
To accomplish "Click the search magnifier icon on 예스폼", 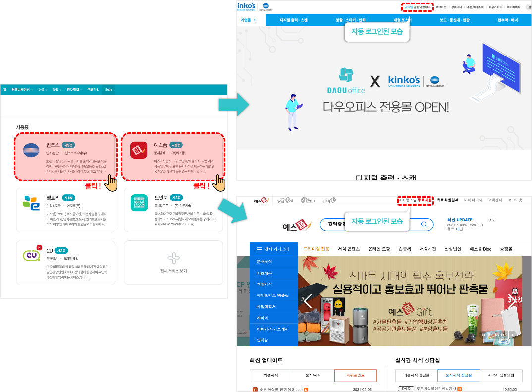I will [424, 224].
